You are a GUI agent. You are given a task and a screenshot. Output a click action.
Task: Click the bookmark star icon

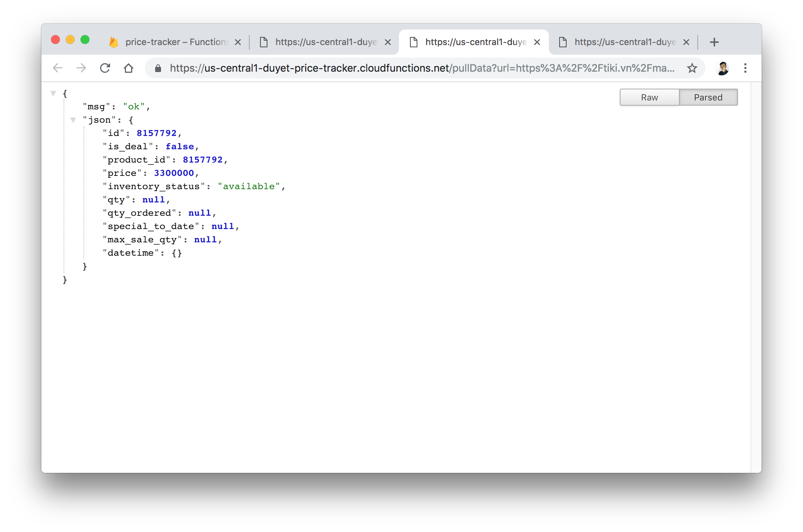point(692,67)
